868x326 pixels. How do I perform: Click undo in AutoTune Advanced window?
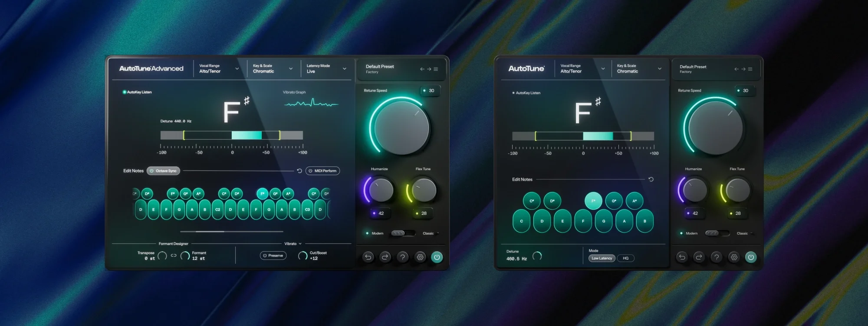[368, 257]
